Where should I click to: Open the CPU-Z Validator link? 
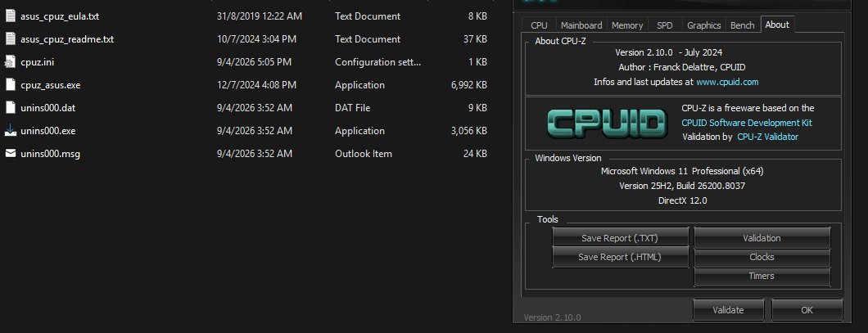click(x=767, y=137)
